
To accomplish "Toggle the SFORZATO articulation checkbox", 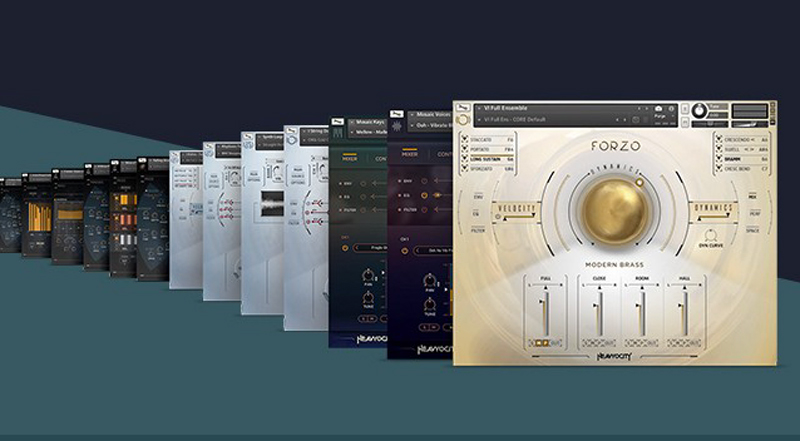I will pyautogui.click(x=465, y=168).
